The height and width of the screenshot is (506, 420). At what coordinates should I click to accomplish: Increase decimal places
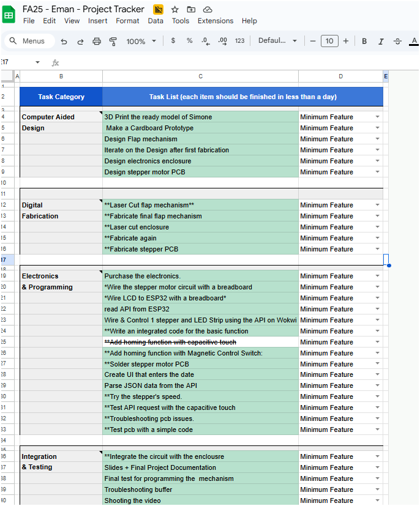[222, 41]
